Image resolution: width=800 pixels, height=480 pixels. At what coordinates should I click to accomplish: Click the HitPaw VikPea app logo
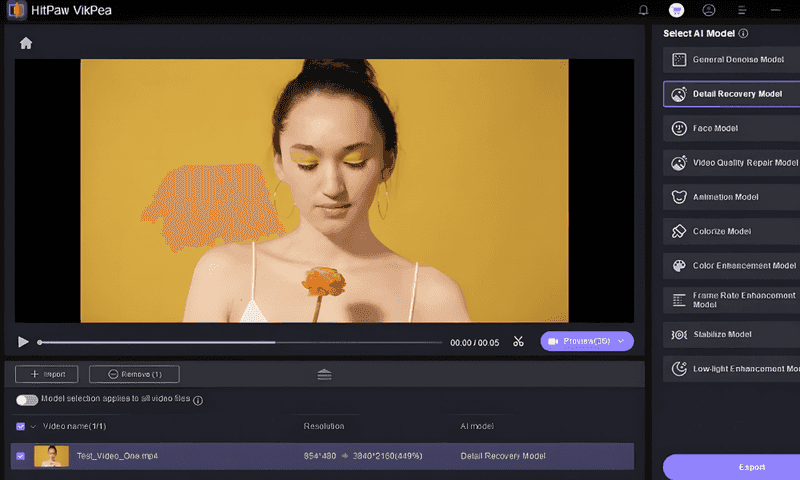(x=16, y=10)
